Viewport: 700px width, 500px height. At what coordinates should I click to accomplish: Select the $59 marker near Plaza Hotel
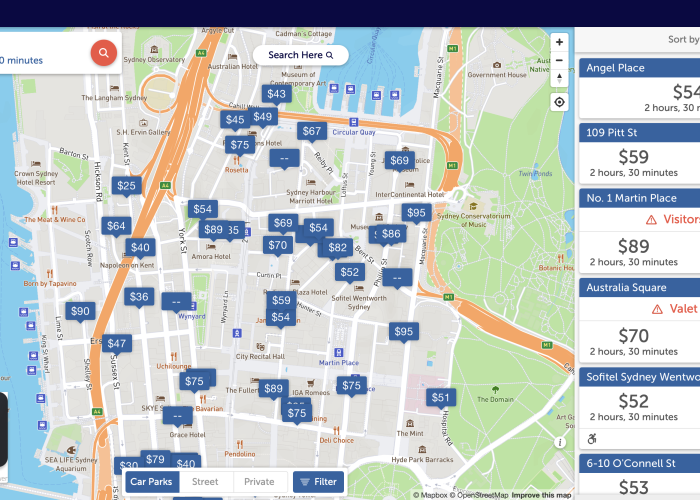281,300
